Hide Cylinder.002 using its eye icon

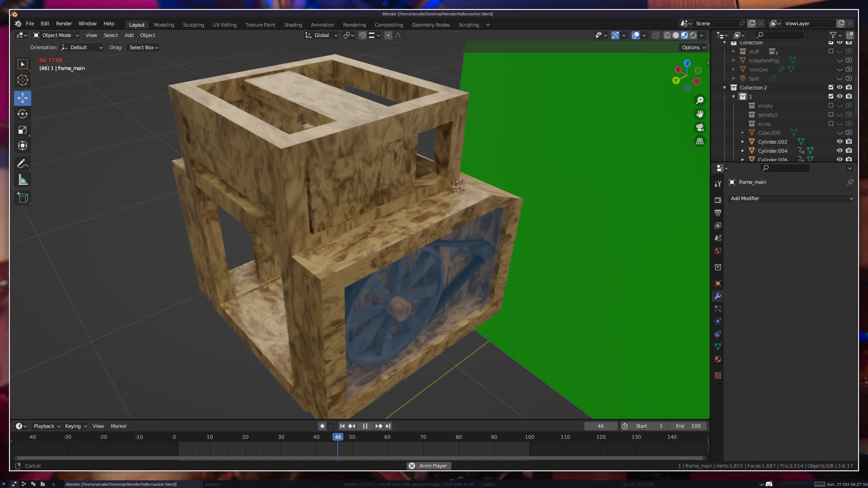840,141
